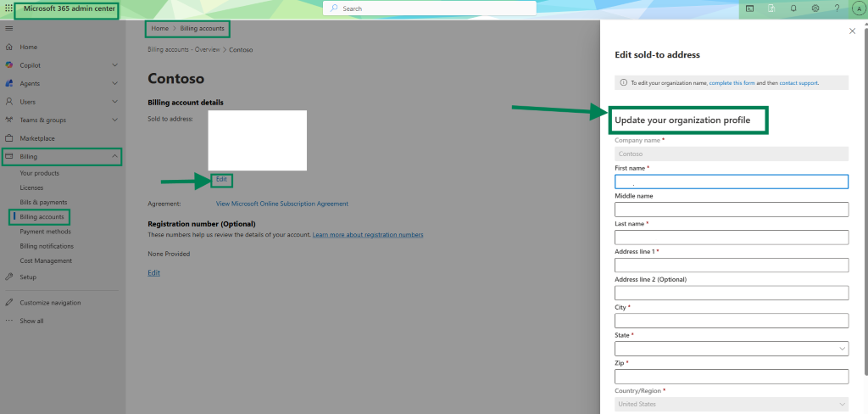This screenshot has width=868, height=414.
Task: Click the Middle name field
Action: pyautogui.click(x=732, y=210)
